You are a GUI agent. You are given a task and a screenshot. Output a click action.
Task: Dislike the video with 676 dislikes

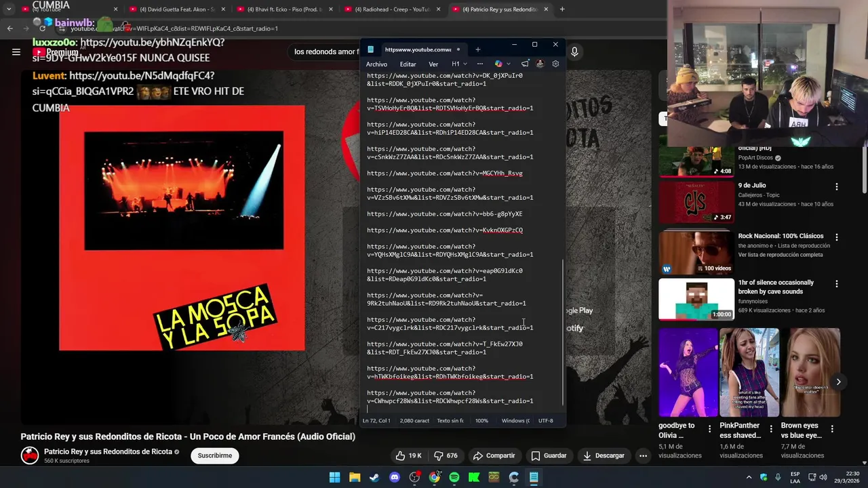click(446, 455)
